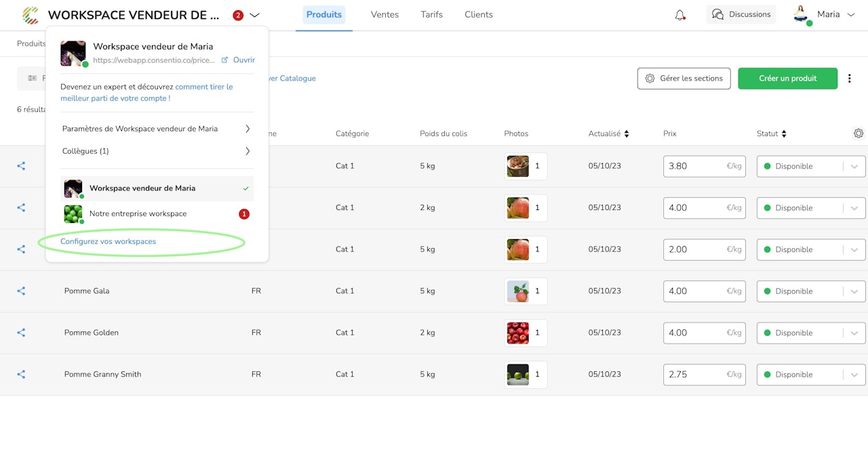Follow the Configurez vos workspaces link

coord(108,241)
